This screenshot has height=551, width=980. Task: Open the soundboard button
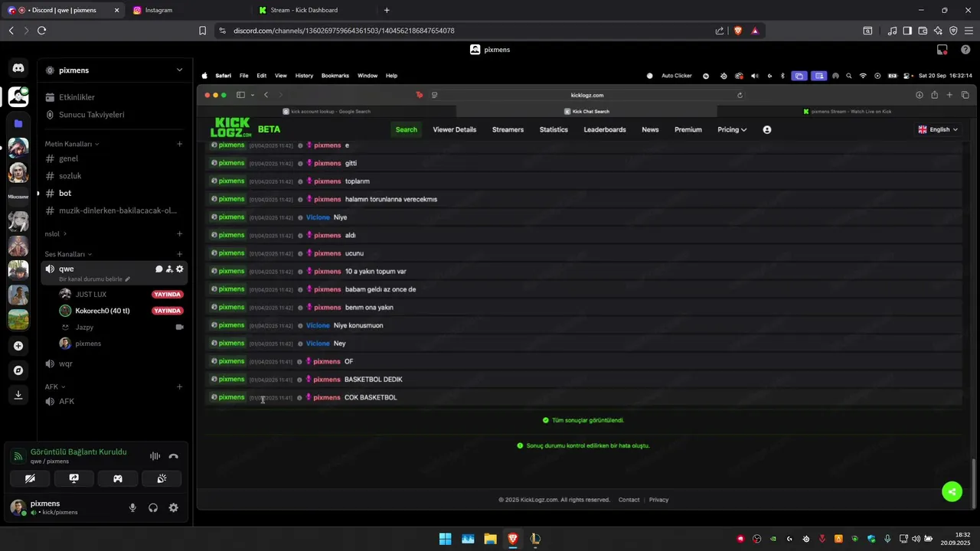coord(162,478)
